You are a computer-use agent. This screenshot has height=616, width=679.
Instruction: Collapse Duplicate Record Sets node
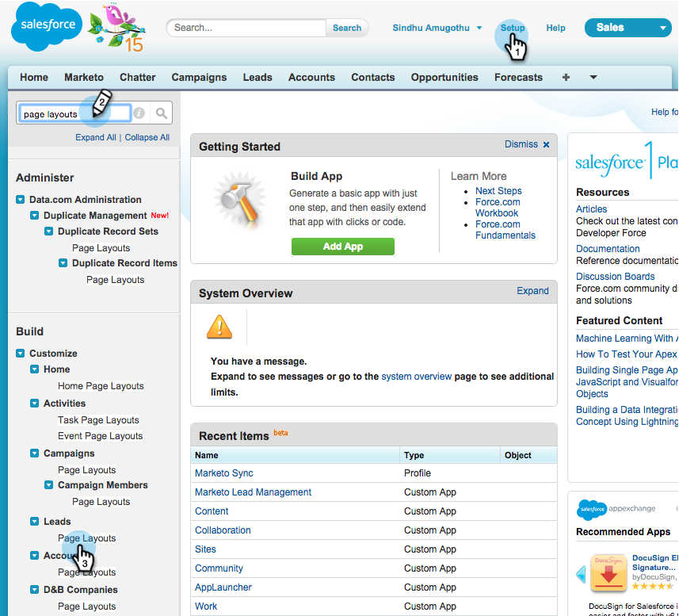(x=49, y=231)
